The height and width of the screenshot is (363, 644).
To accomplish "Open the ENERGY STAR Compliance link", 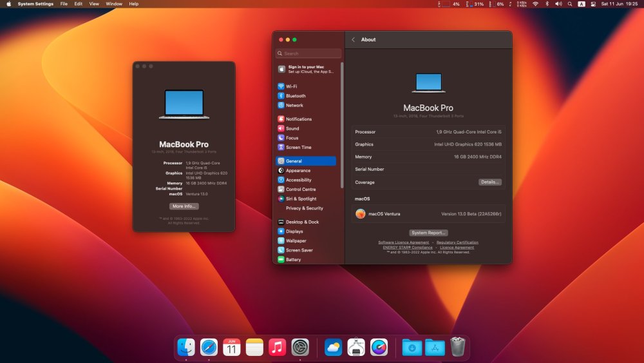I will tap(408, 248).
